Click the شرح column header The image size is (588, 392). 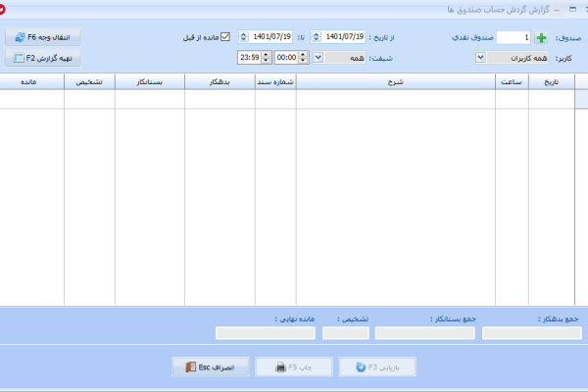tap(396, 81)
